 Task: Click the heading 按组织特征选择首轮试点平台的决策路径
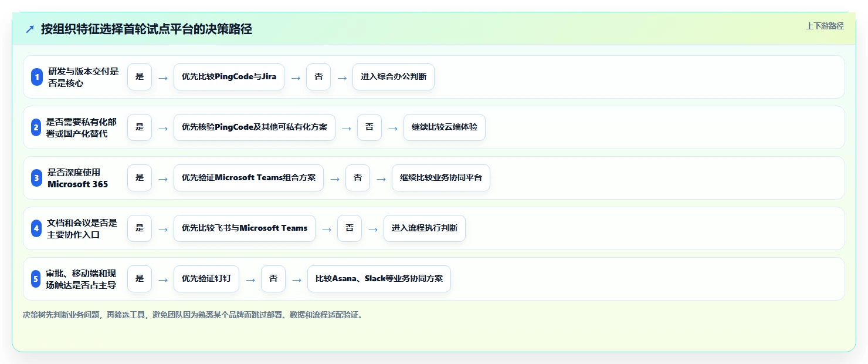(147, 29)
